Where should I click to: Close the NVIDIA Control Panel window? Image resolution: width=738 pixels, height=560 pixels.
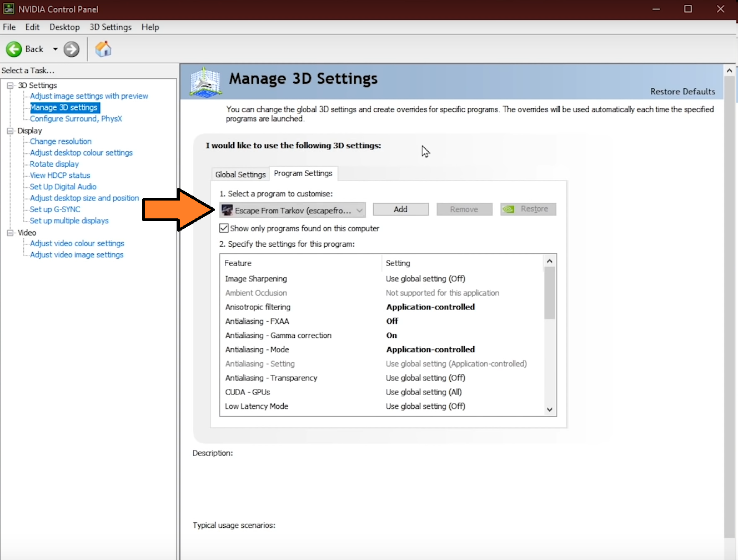coord(721,9)
